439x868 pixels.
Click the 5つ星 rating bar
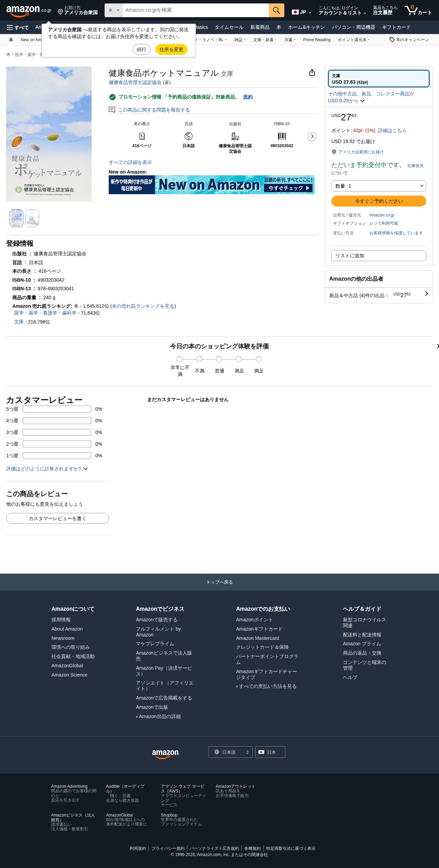(x=57, y=409)
